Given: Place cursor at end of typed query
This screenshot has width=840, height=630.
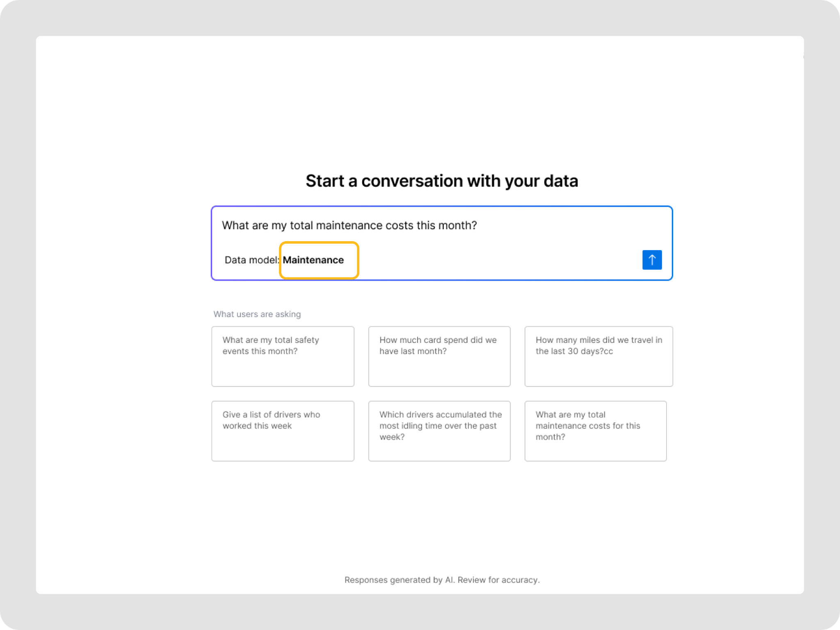Looking at the screenshot, I should coord(477,226).
